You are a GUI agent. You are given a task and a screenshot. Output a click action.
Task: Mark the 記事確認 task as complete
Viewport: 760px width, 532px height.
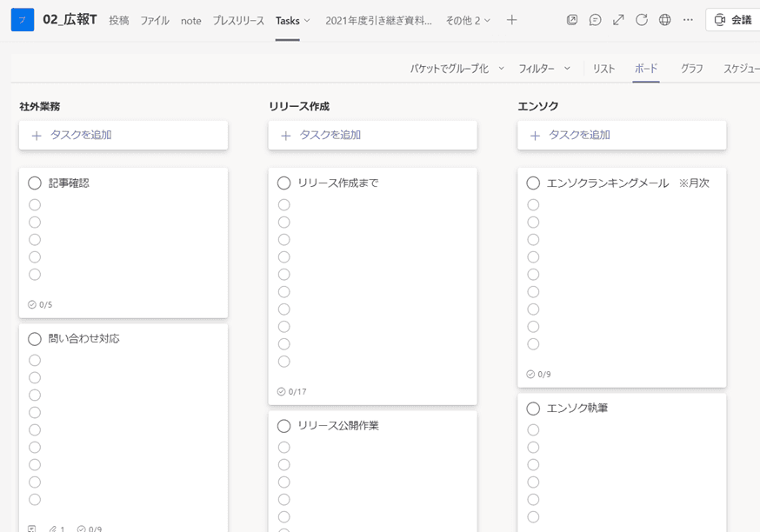pos(35,183)
